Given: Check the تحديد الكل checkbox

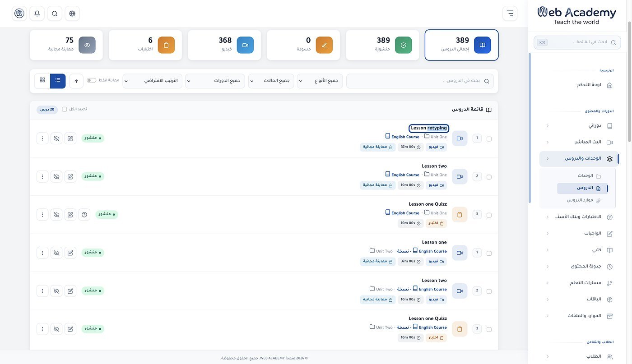Looking at the screenshot, I should coord(65,109).
